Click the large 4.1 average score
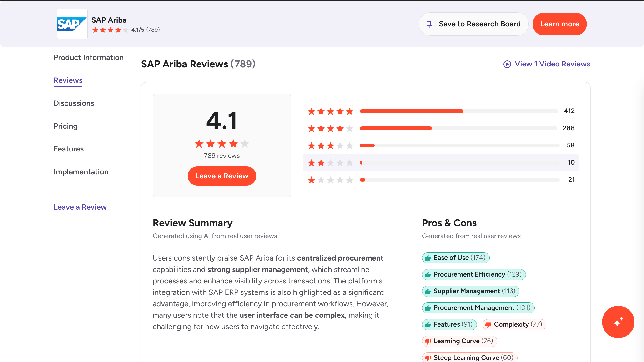This screenshot has width=644, height=362. click(222, 121)
